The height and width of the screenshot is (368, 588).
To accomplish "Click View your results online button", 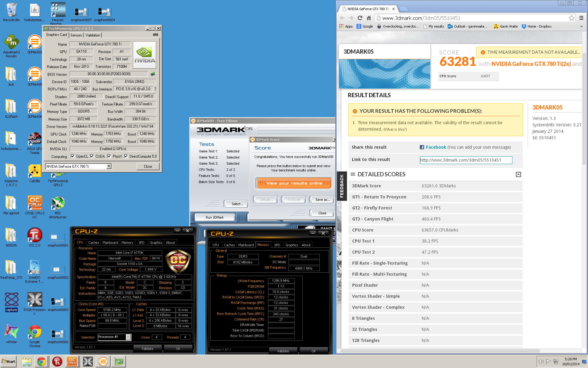I will tap(294, 183).
